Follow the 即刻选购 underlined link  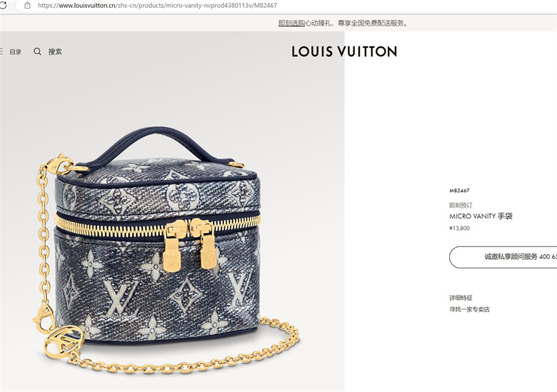tap(291, 23)
